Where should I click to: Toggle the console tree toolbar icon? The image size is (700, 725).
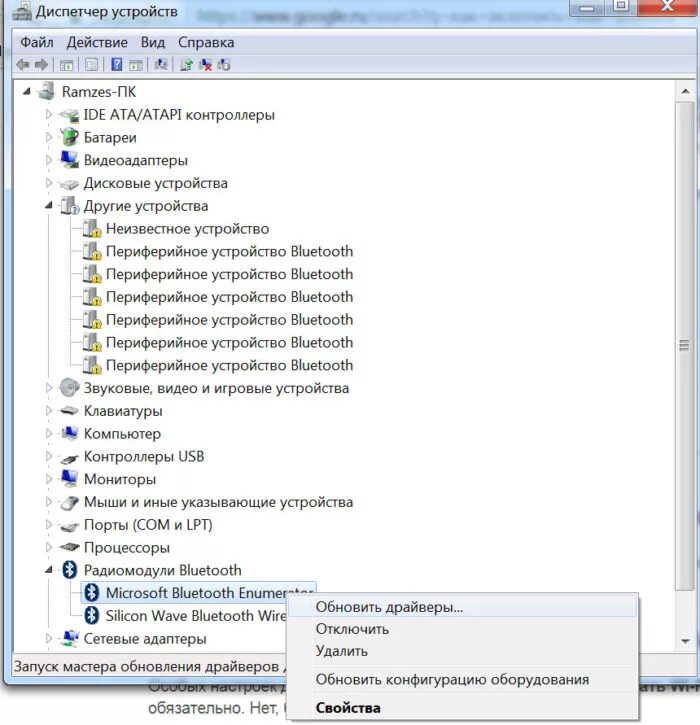[x=67, y=65]
